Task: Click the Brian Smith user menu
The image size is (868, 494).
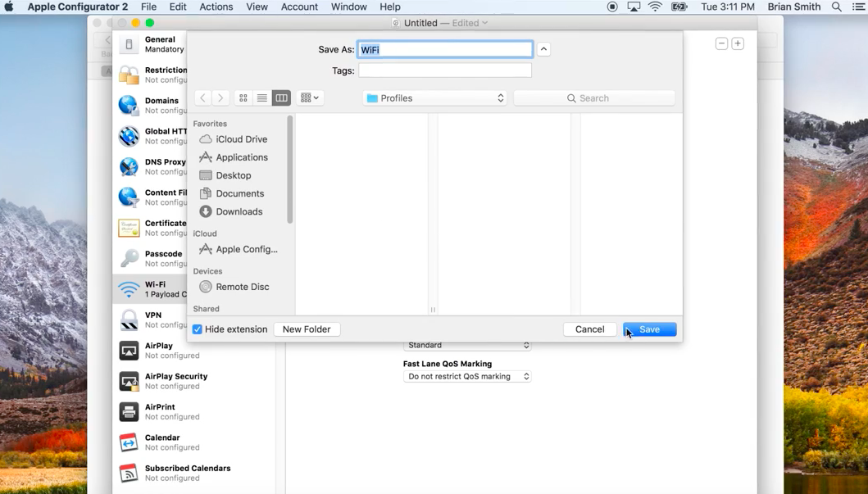Action: click(793, 7)
